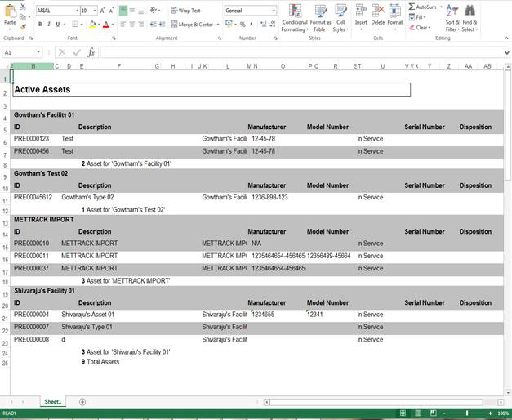
Task: Expand the font name dropdown showing Arial
Action: point(78,11)
